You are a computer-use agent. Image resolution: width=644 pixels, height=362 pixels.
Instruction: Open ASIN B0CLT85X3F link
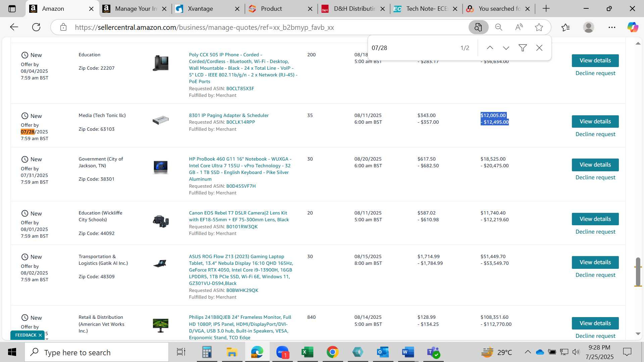coord(240,88)
